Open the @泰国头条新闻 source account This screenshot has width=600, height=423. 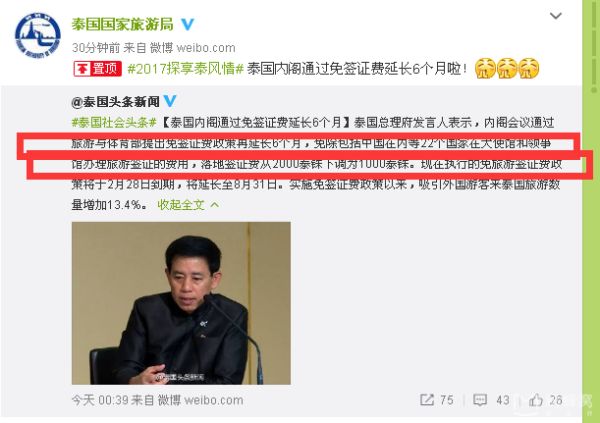pos(116,101)
